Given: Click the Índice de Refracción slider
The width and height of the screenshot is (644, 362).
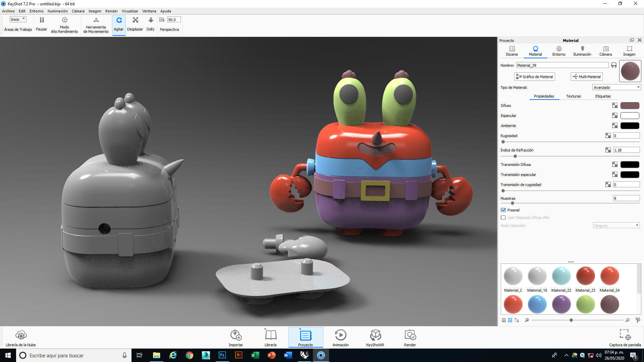Looking at the screenshot, I should [x=570, y=156].
